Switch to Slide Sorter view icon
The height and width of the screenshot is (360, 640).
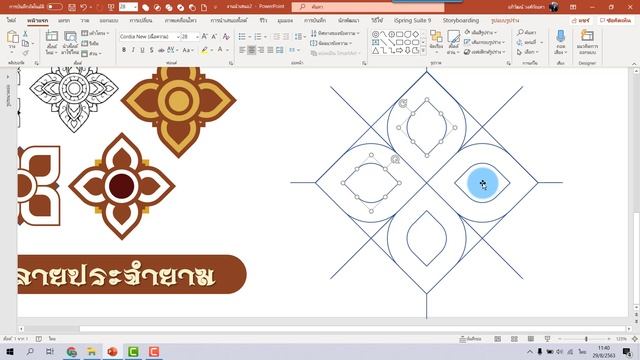514,339
